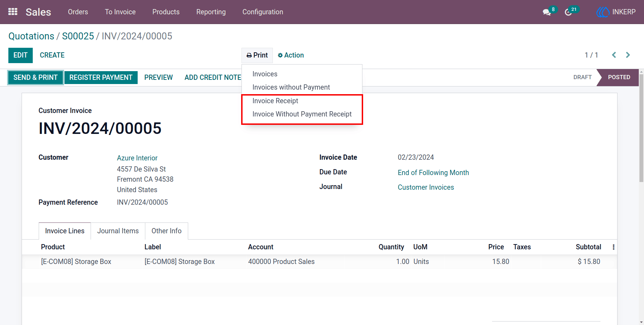Click the 400000 Product Sales account cell
Image resolution: width=644 pixels, height=325 pixels.
(x=281, y=262)
